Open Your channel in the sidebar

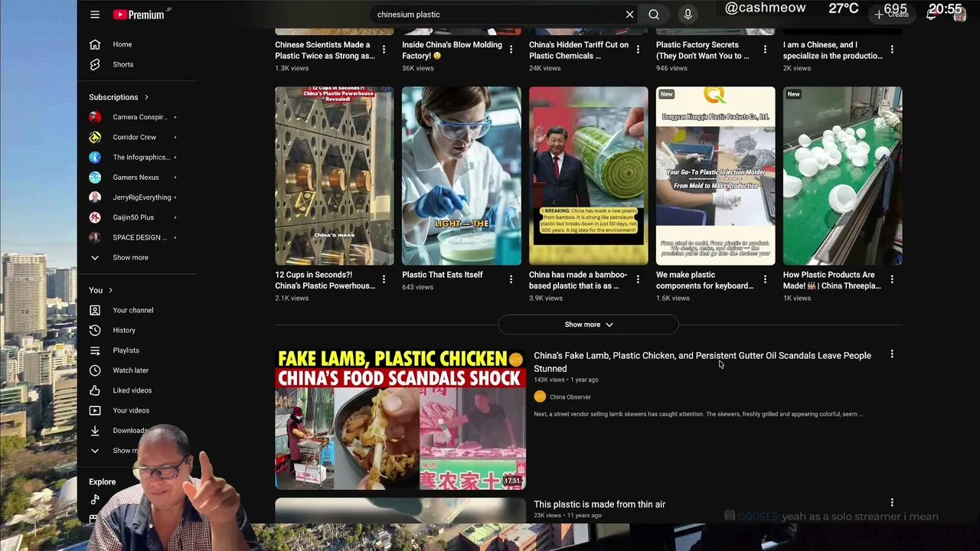pyautogui.click(x=138, y=310)
